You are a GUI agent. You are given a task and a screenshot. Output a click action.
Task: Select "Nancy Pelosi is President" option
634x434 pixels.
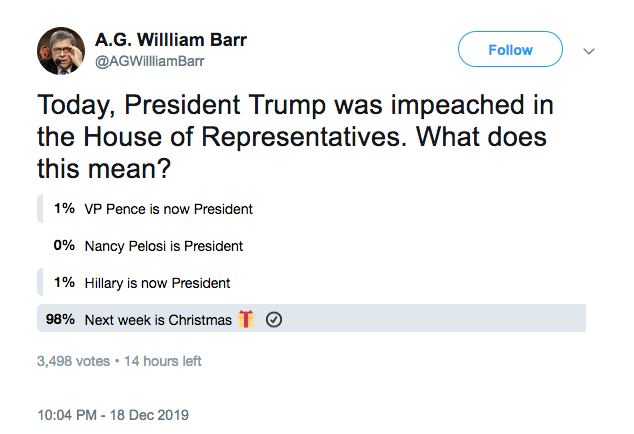[x=164, y=246]
